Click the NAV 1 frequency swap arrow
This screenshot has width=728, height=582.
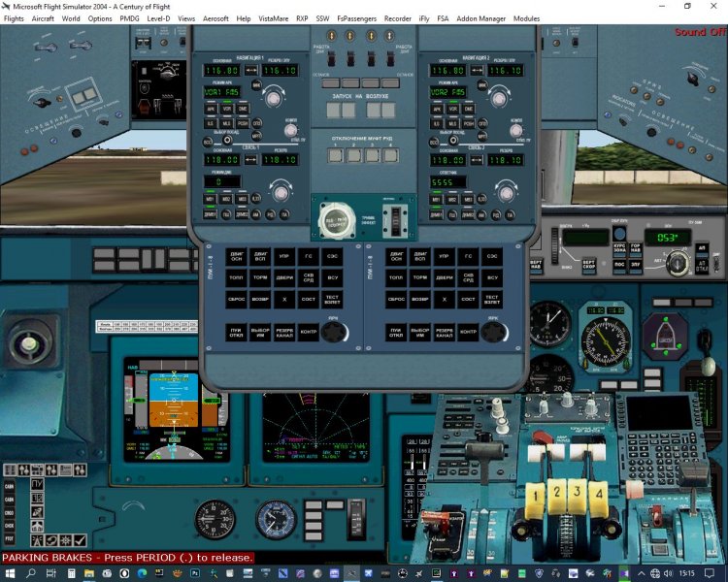click(252, 71)
